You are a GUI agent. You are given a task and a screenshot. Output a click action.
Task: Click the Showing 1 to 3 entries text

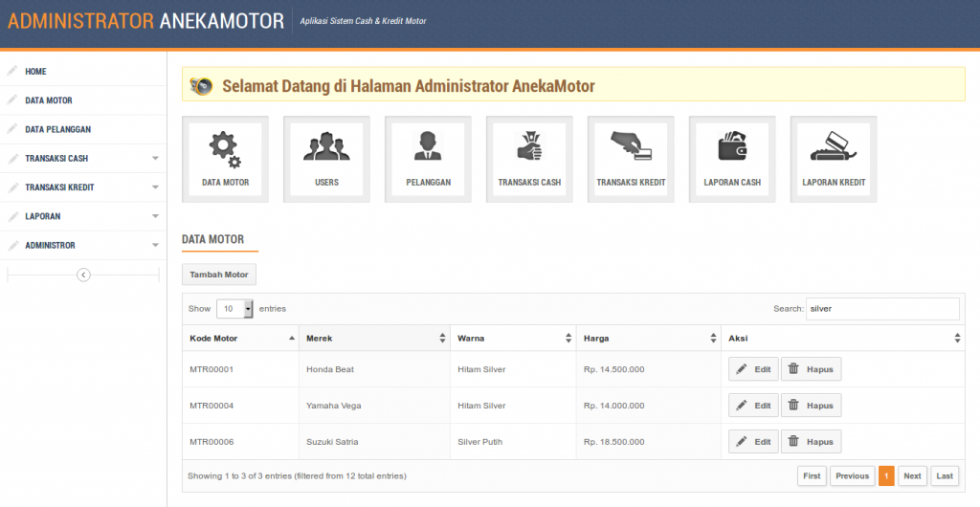click(297, 475)
